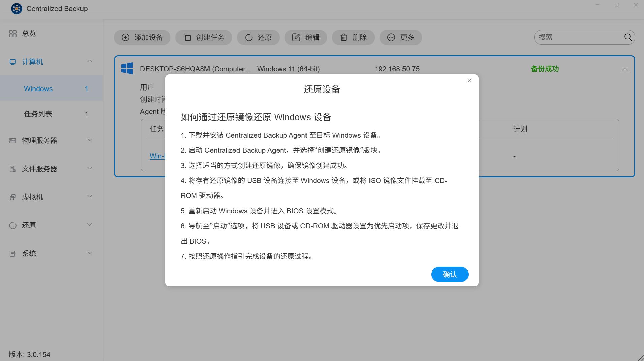Click the copy icon on 创建任务
The height and width of the screenshot is (361, 644).
coord(187,37)
